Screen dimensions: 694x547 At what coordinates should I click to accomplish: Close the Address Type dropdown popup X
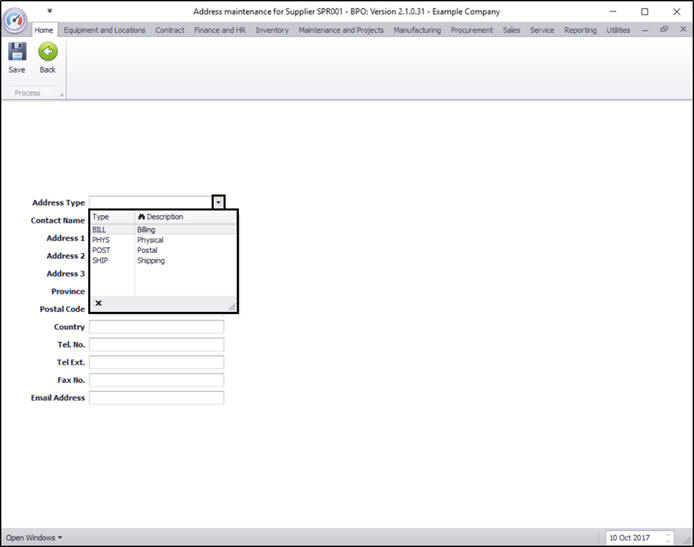tap(99, 303)
